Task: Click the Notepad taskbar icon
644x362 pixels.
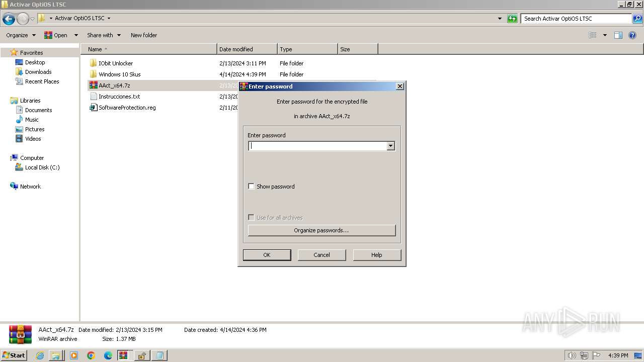Action: [159, 355]
